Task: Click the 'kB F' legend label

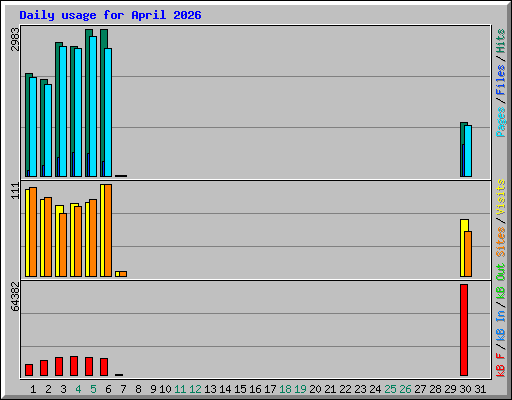Action: [x=500, y=365]
